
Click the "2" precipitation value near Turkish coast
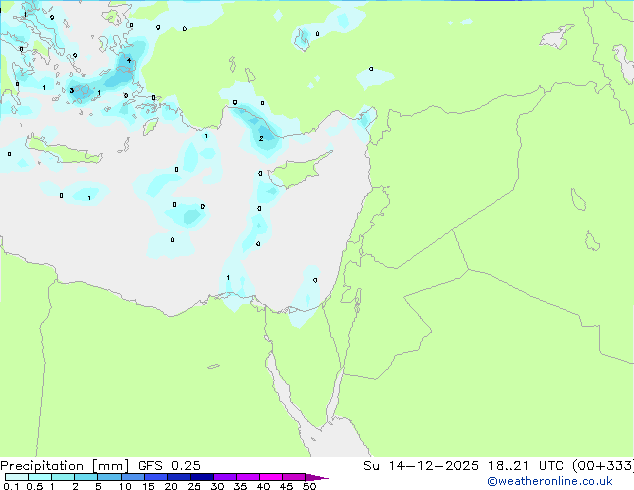pos(261,138)
